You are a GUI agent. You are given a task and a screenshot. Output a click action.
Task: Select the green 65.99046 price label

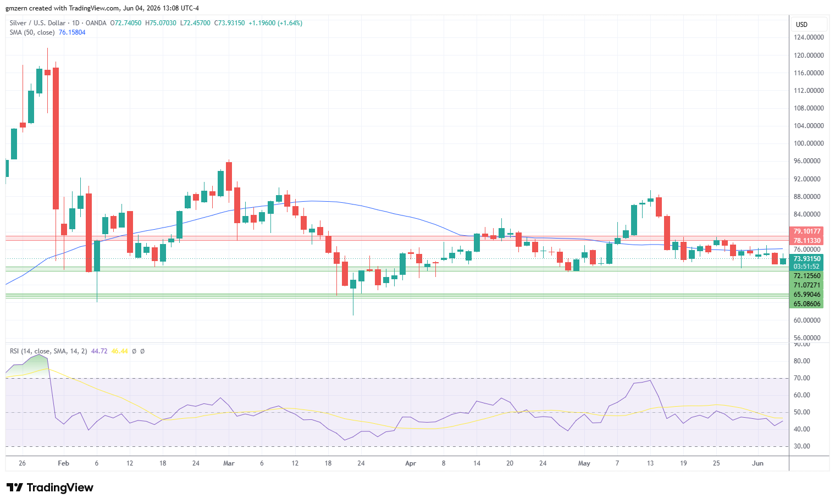pos(806,295)
